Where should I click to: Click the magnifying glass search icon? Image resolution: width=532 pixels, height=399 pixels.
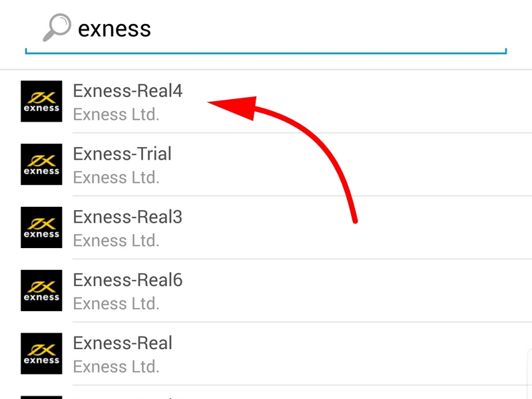tap(56, 28)
